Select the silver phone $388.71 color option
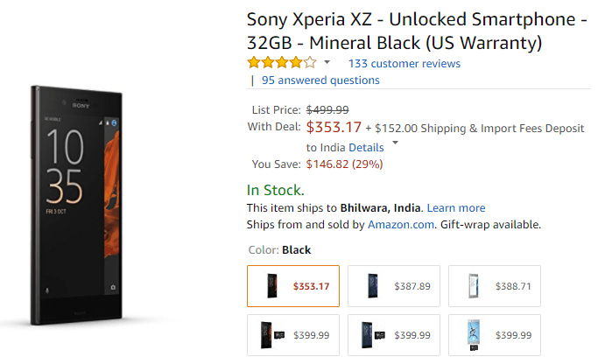 pyautogui.click(x=494, y=286)
